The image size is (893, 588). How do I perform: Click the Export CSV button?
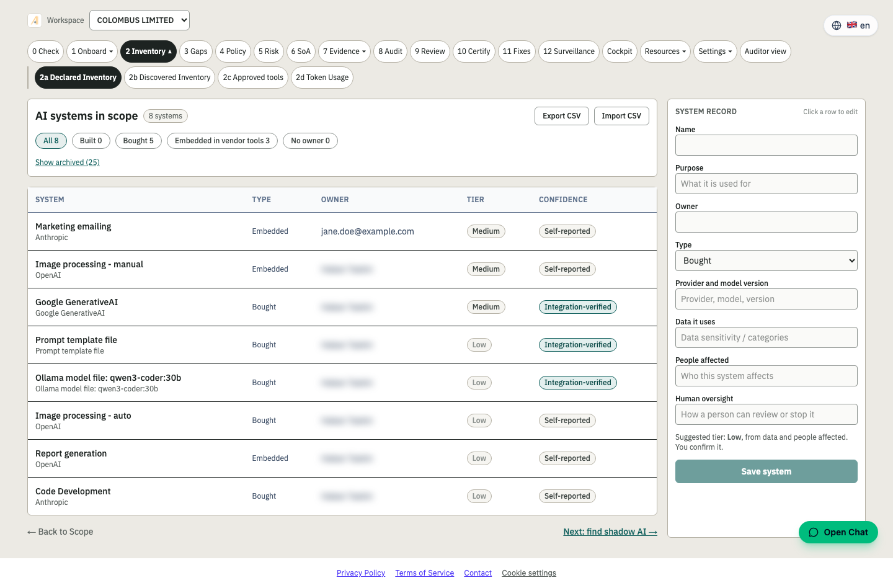pyautogui.click(x=562, y=116)
